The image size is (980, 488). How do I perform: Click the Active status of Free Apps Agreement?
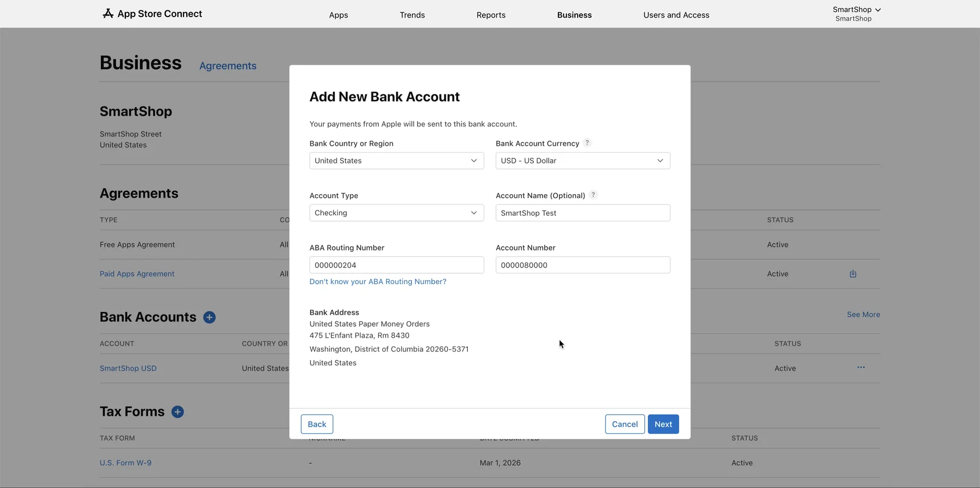click(x=778, y=245)
